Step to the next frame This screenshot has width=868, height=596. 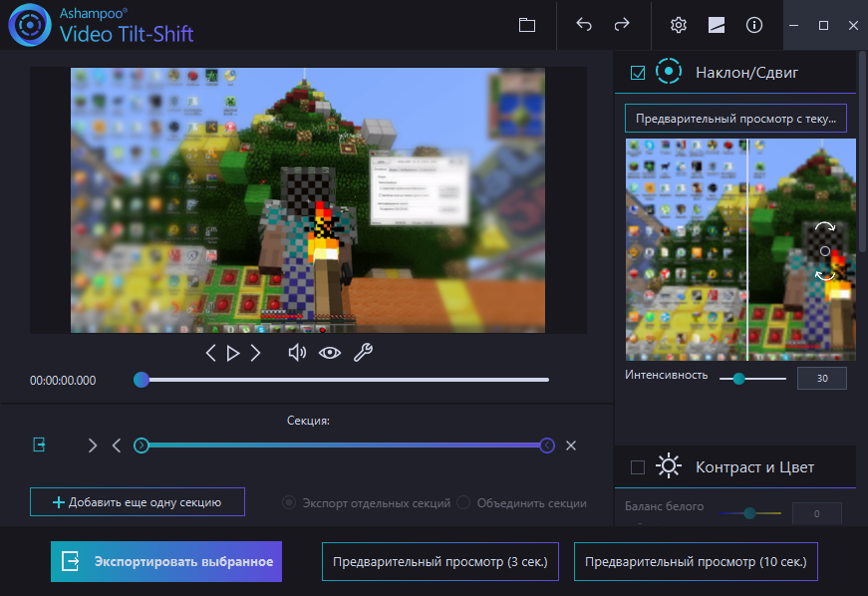pos(255,353)
